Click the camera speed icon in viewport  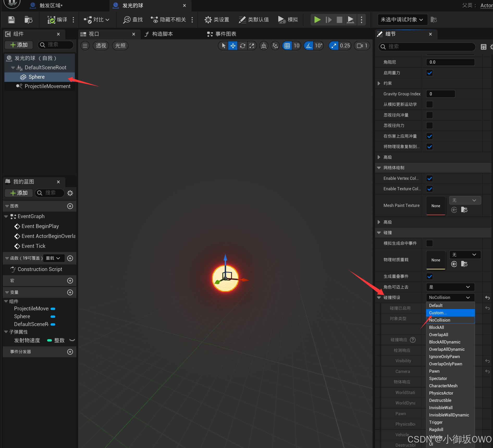[360, 46]
